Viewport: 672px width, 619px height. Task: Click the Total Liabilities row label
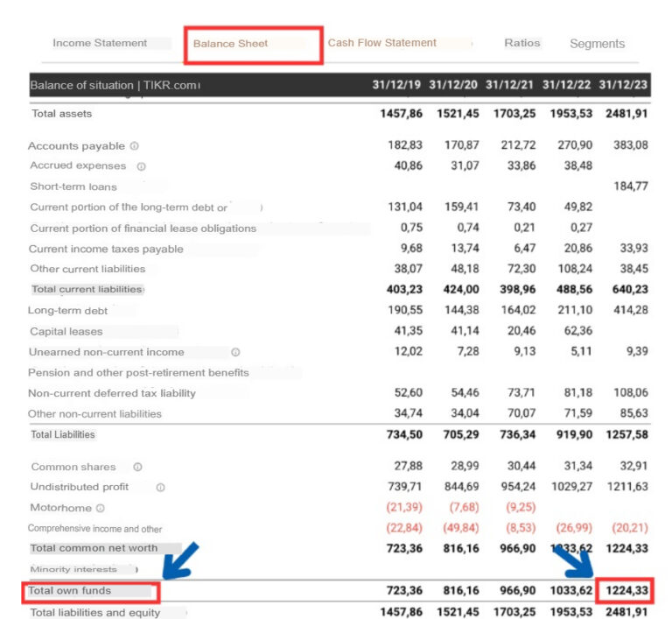point(63,434)
